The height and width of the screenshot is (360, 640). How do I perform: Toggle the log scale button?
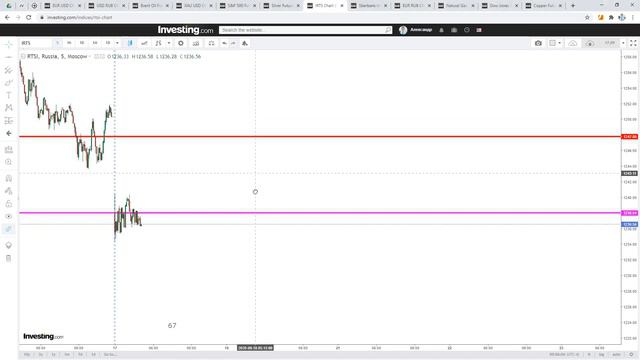tap(602, 355)
